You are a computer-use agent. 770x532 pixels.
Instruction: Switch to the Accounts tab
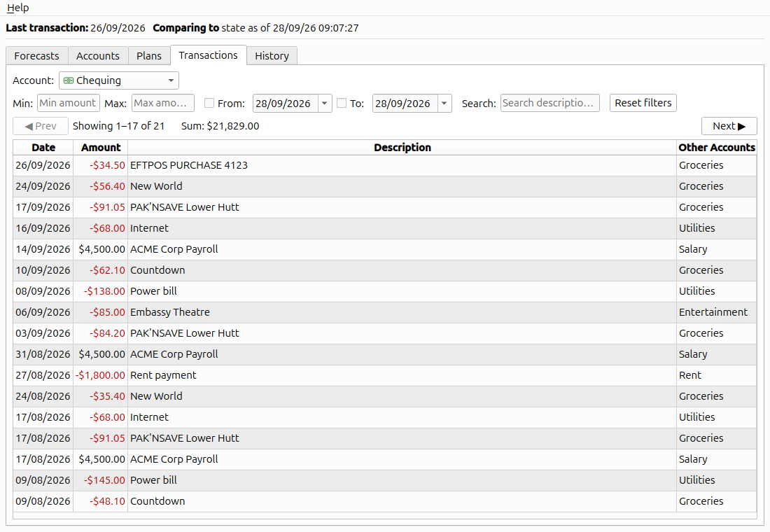(98, 56)
